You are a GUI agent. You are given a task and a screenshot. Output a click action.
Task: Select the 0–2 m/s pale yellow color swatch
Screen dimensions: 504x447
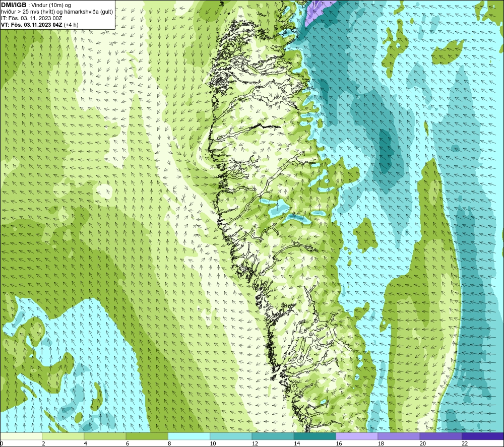[x=21, y=436]
